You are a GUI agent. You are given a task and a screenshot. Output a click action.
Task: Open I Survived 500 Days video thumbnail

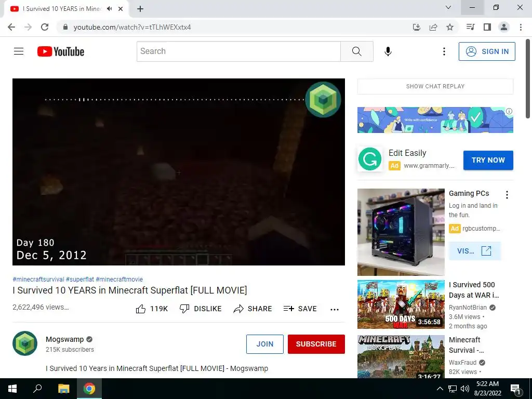(401, 304)
